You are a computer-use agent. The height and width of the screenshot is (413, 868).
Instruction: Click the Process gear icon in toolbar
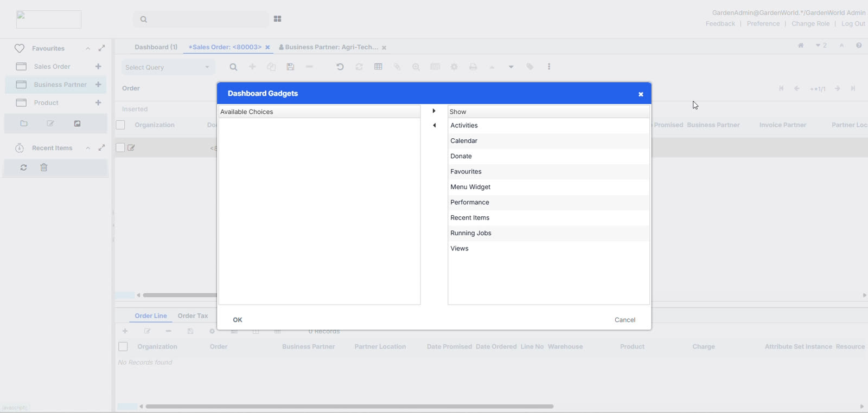coord(454,67)
